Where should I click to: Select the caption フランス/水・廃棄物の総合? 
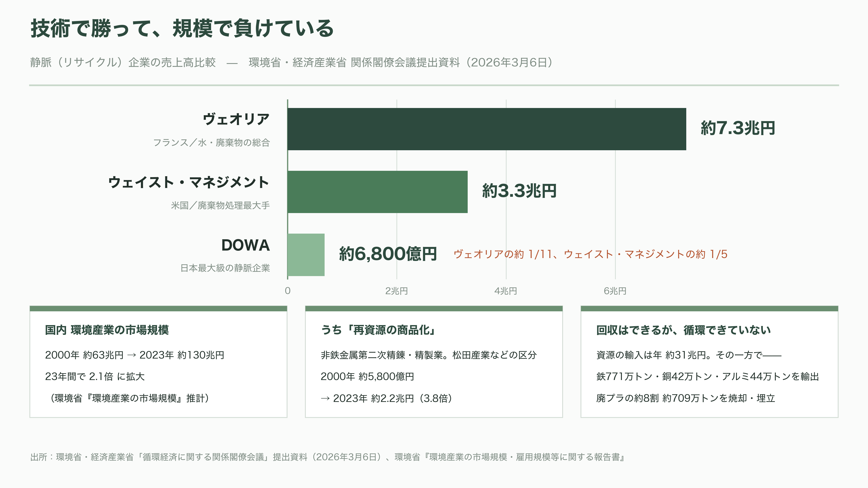coord(212,143)
